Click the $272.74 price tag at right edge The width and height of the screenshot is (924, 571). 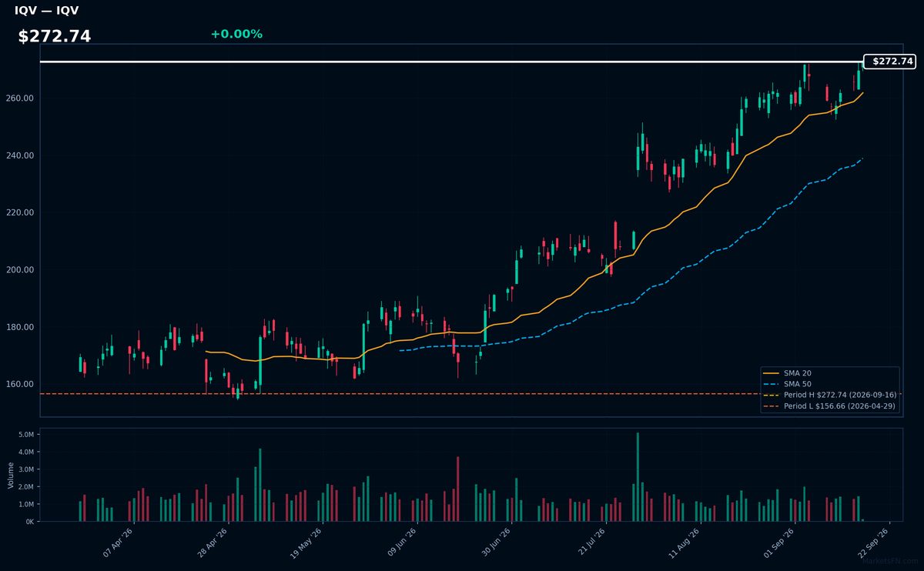point(890,61)
